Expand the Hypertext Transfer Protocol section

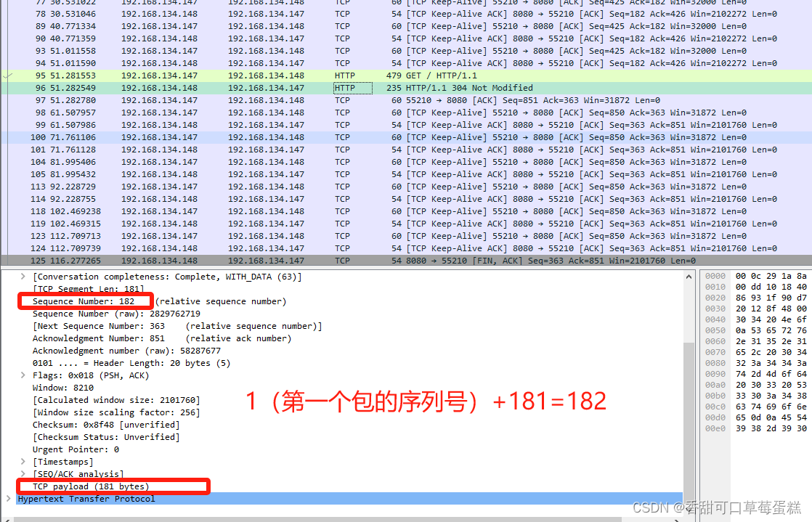9,499
